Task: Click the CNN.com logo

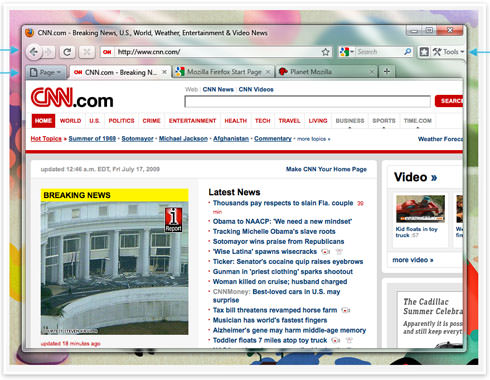Action: [72, 98]
